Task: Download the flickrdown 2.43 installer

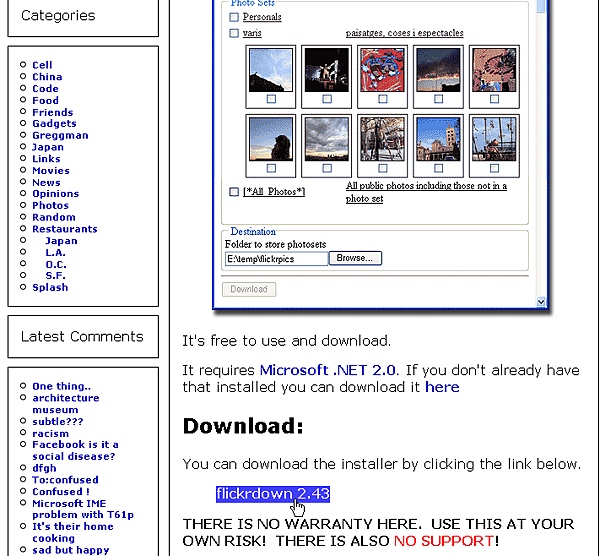Action: [x=273, y=494]
